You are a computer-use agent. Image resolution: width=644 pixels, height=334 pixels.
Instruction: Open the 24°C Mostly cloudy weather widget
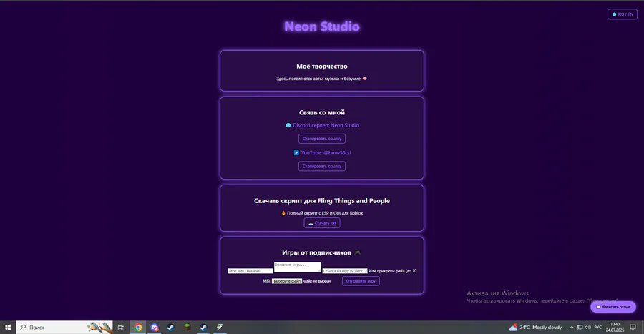535,328
